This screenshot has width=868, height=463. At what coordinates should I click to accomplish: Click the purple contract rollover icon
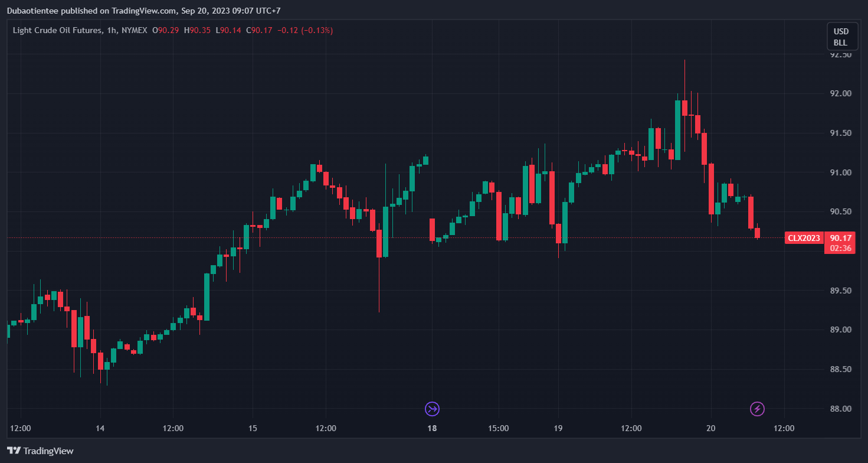point(433,409)
